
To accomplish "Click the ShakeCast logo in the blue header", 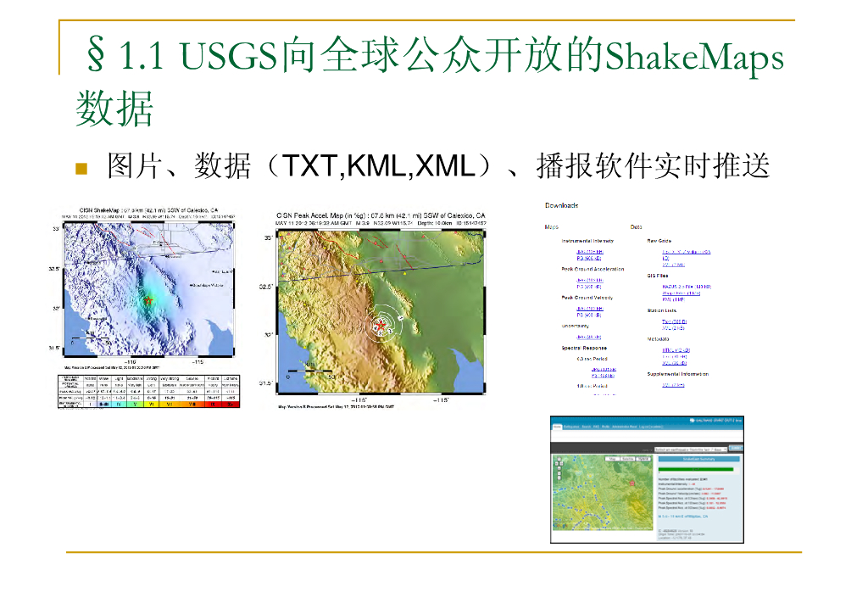I will 715,421.
